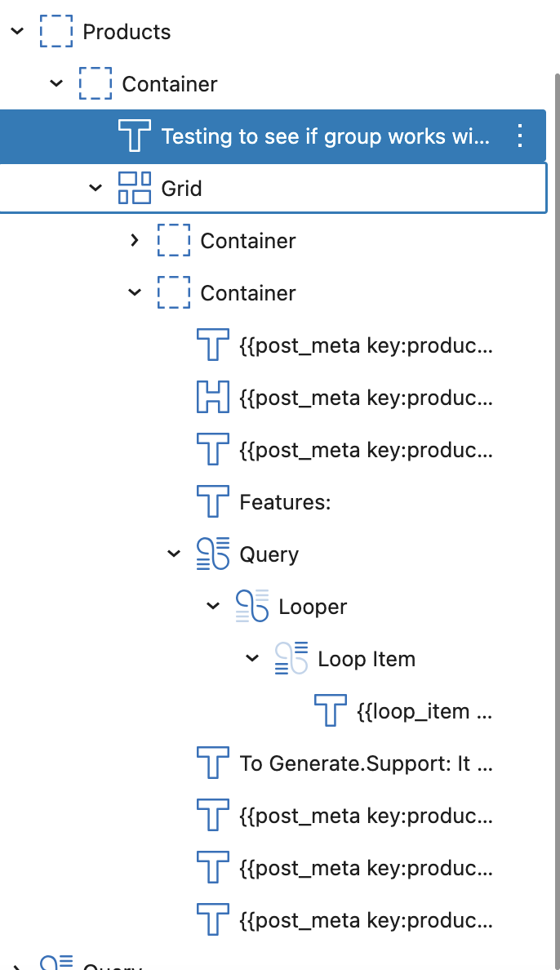Expand the collapsed Container under Grid

click(135, 241)
